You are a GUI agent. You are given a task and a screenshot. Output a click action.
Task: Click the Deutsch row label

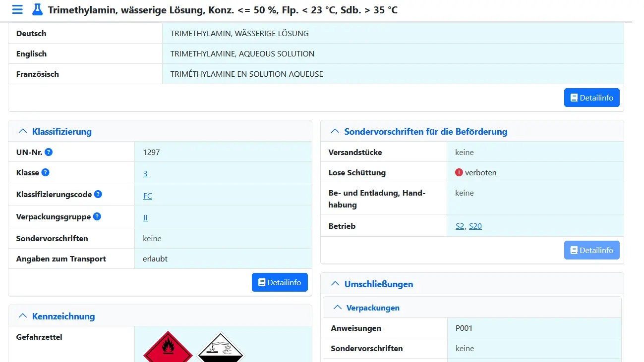tap(31, 33)
